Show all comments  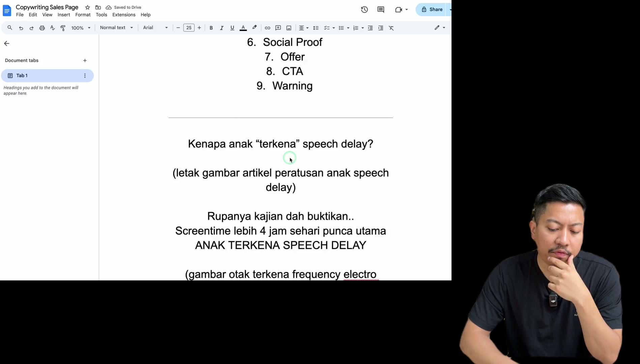coord(381,9)
